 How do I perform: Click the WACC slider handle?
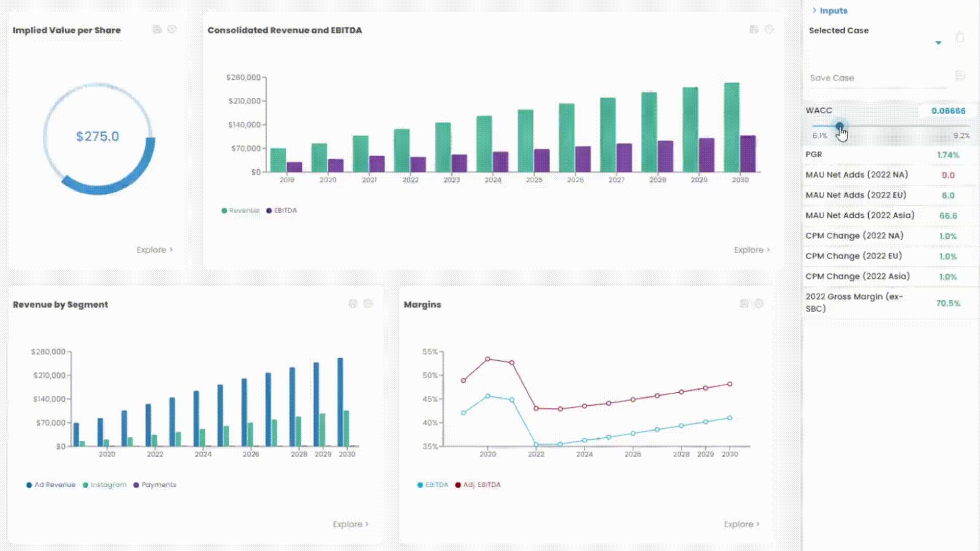840,126
